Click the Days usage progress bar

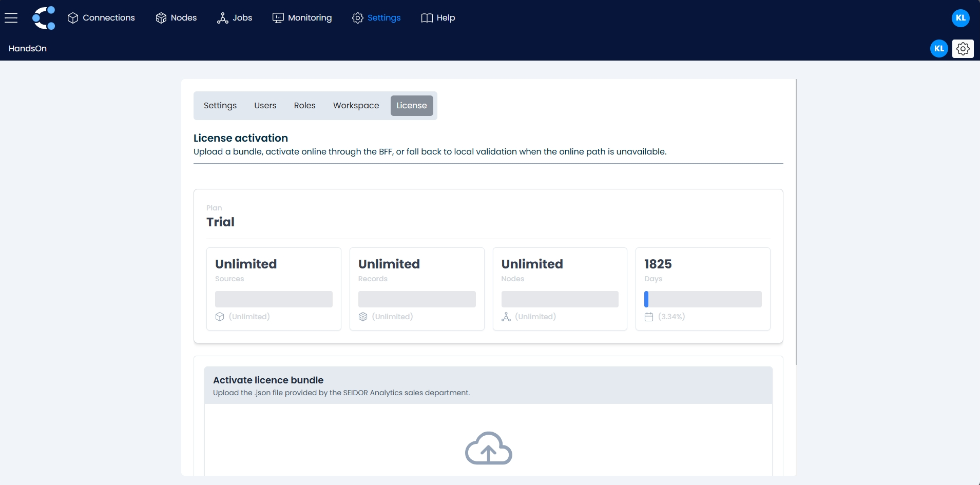tap(703, 299)
